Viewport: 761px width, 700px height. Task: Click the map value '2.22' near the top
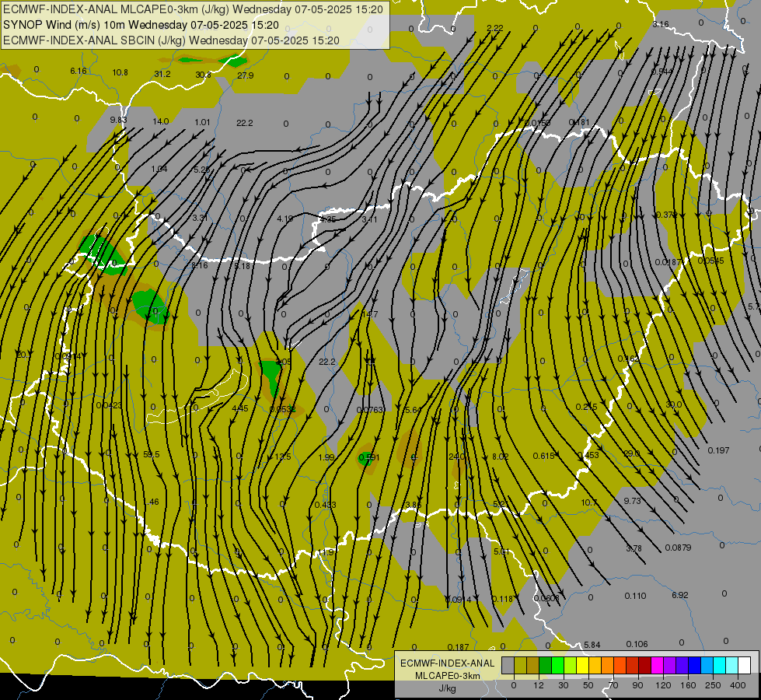pyautogui.click(x=495, y=28)
